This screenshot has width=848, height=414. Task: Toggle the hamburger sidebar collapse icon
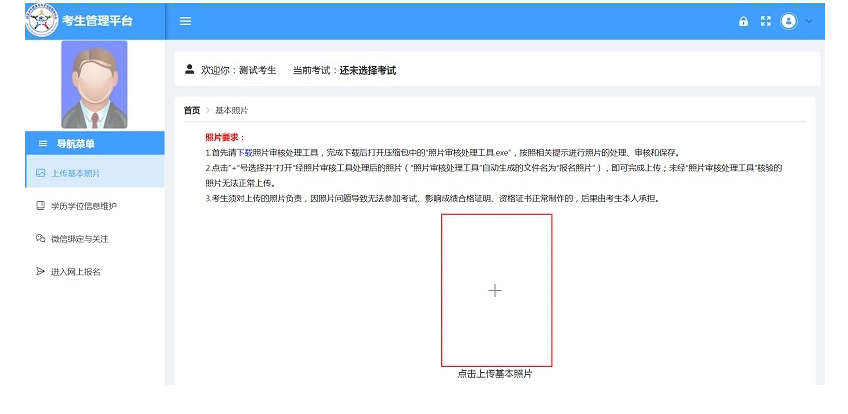tap(186, 21)
